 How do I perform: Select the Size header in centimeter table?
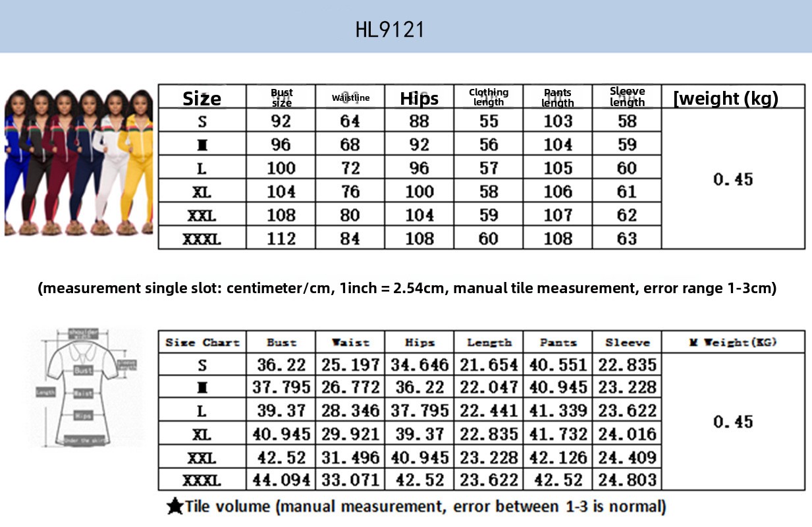[202, 98]
